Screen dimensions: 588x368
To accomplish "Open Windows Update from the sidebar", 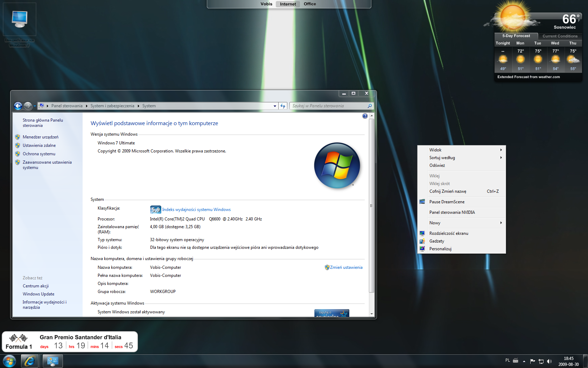I will (38, 294).
